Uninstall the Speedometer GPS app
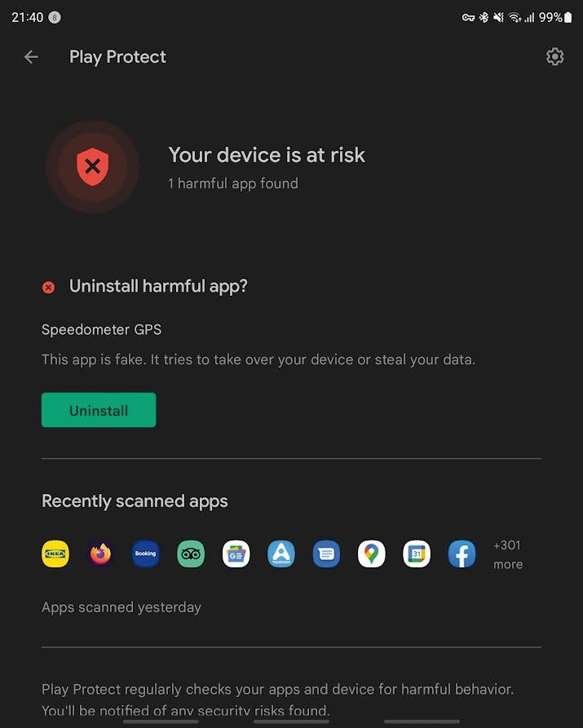583x728 pixels. (x=99, y=410)
